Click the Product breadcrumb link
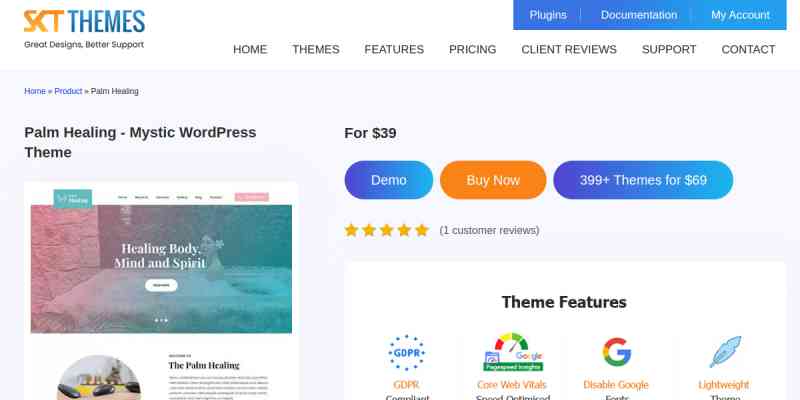The height and width of the screenshot is (400, 800). point(68,91)
